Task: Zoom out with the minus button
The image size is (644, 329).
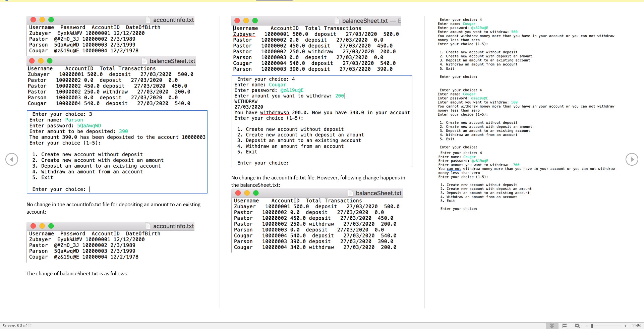Action: pos(587,326)
